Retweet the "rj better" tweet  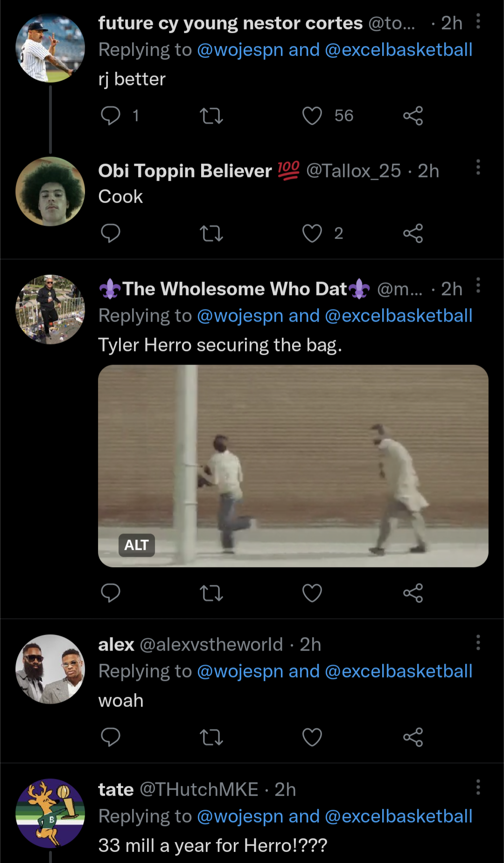211,116
